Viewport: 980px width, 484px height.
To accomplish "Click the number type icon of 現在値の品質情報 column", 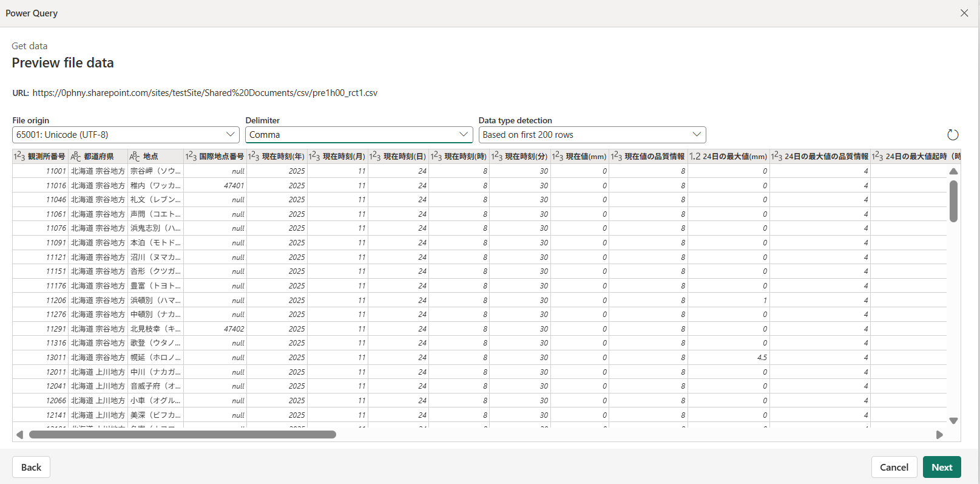I will coord(617,157).
